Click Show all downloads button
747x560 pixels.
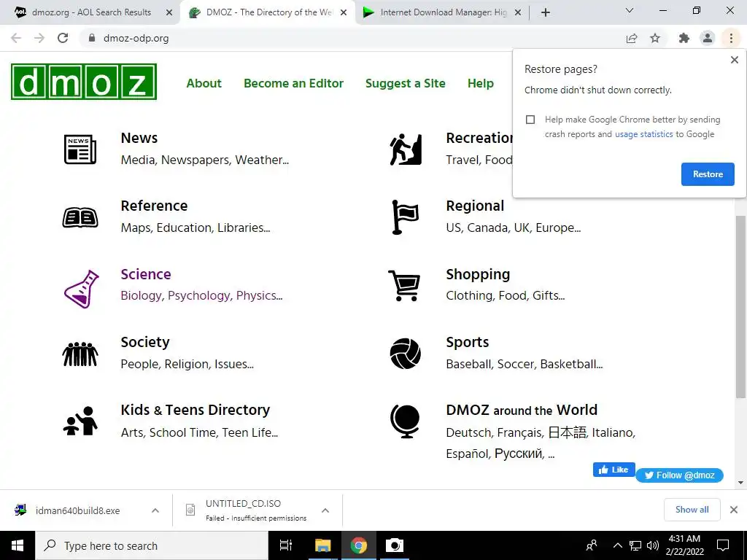[x=692, y=510]
